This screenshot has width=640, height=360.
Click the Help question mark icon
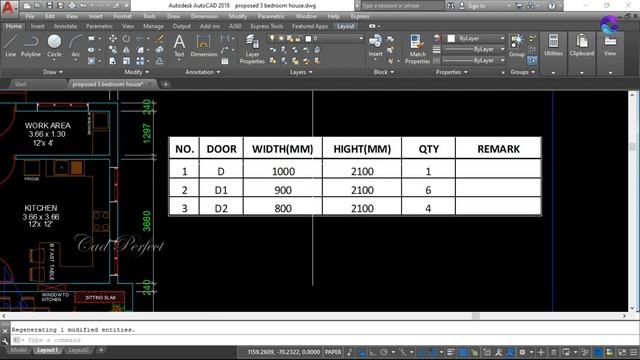(x=552, y=6)
